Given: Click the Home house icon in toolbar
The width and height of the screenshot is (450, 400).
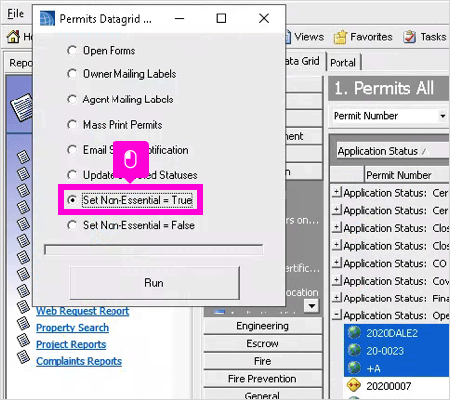Looking at the screenshot, I should pos(13,36).
